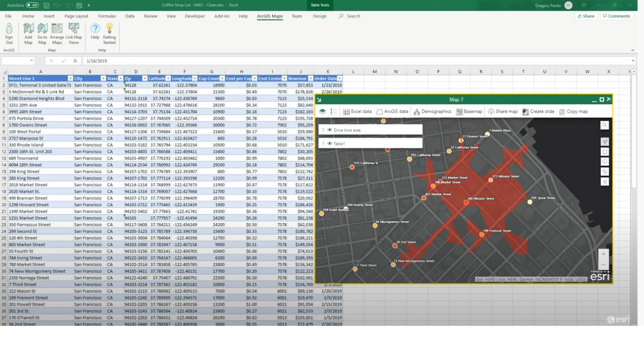
Task: Select the lasso selection tool on map
Action: [x=604, y=162]
